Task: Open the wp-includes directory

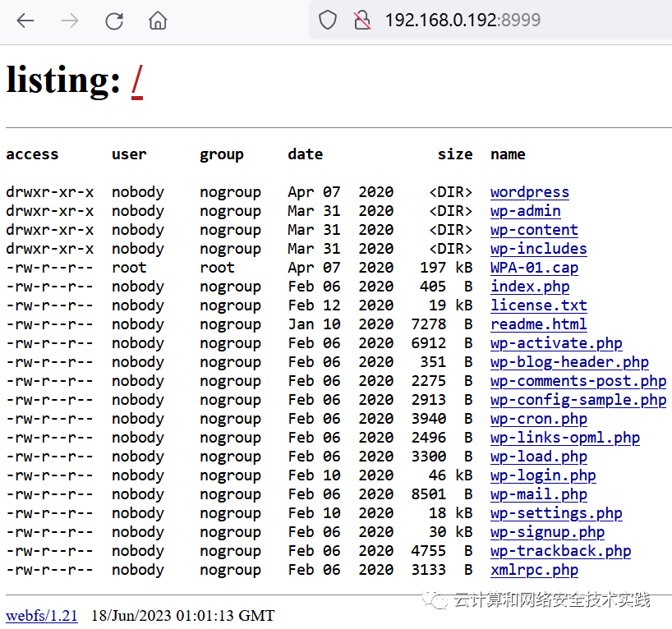Action: [x=539, y=249]
